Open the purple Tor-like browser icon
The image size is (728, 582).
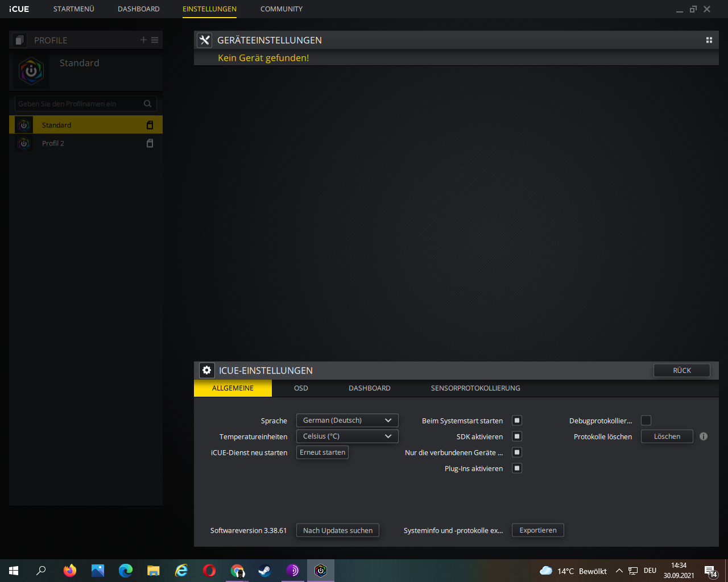(293, 571)
